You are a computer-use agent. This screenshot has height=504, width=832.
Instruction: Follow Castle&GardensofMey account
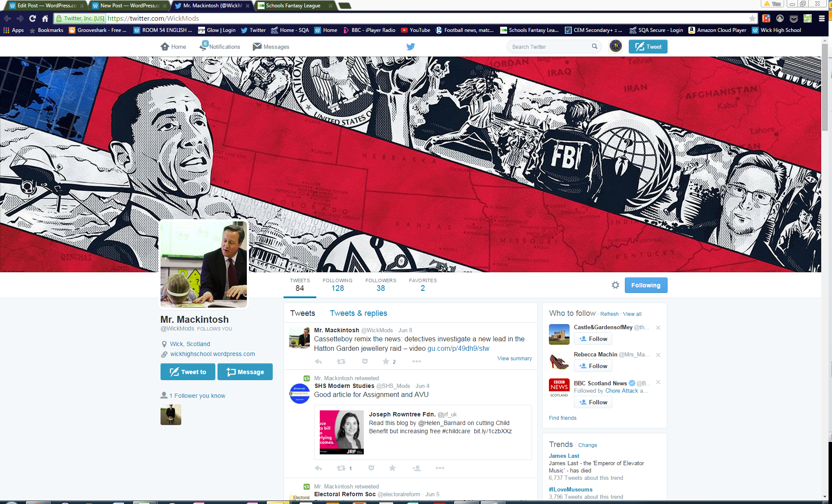click(x=593, y=339)
